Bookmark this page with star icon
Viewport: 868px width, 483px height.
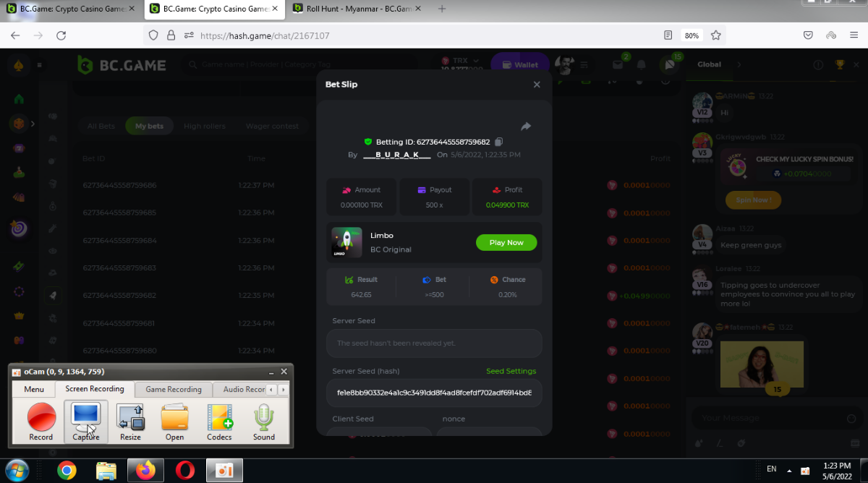(x=715, y=35)
